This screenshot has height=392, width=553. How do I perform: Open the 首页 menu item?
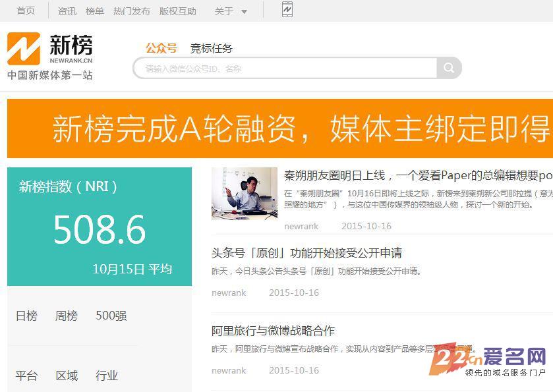tap(25, 11)
